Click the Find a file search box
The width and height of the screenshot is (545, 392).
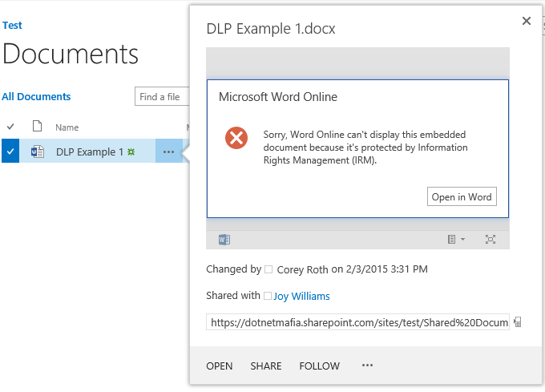pos(162,97)
